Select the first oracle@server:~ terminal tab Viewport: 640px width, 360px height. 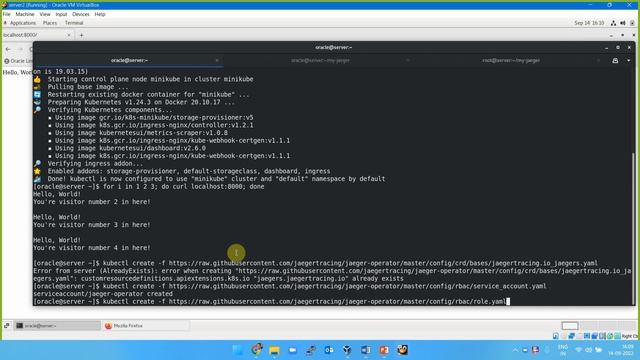click(129, 60)
